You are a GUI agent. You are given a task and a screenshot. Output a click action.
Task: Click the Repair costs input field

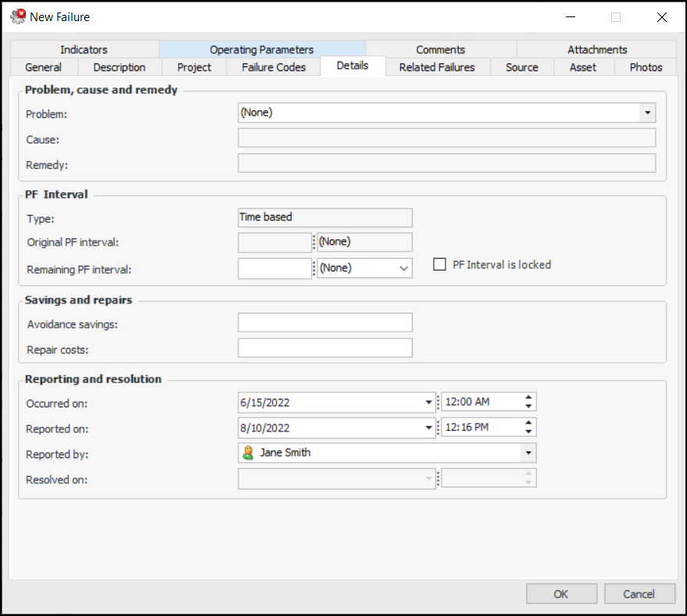[x=324, y=348]
